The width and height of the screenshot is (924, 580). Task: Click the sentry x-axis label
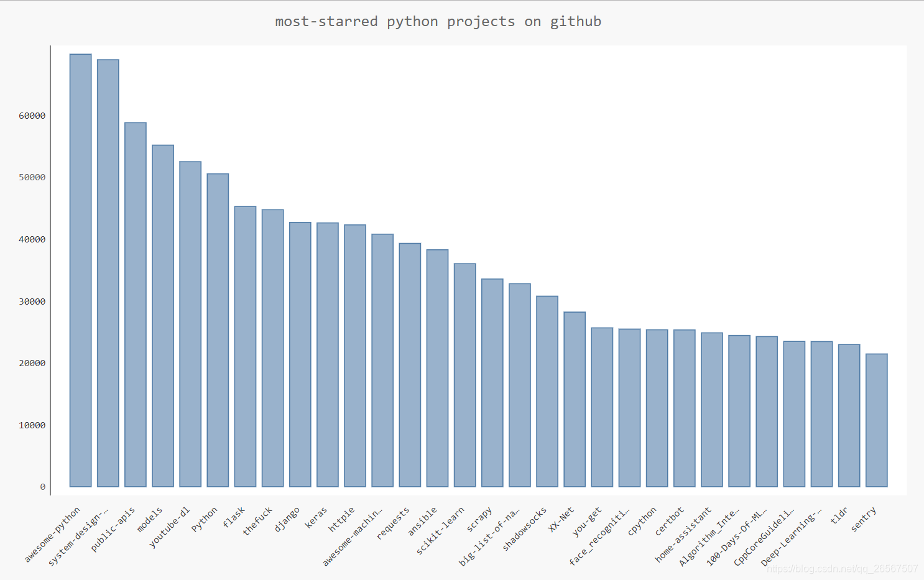click(x=864, y=519)
